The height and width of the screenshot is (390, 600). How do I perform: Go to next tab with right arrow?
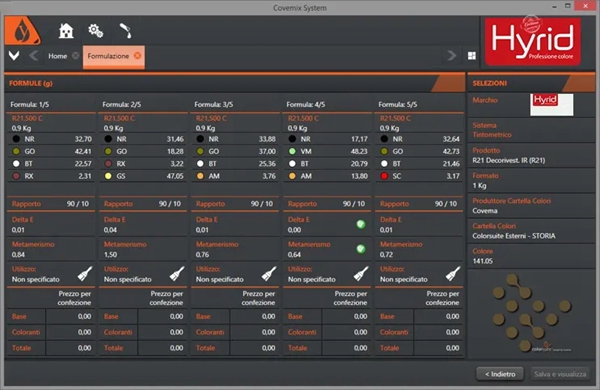pyautogui.click(x=452, y=56)
